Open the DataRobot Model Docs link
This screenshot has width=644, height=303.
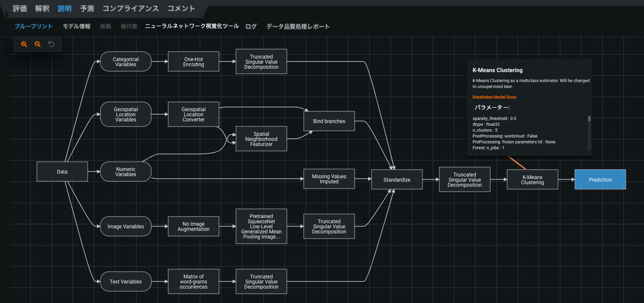pyautogui.click(x=494, y=97)
